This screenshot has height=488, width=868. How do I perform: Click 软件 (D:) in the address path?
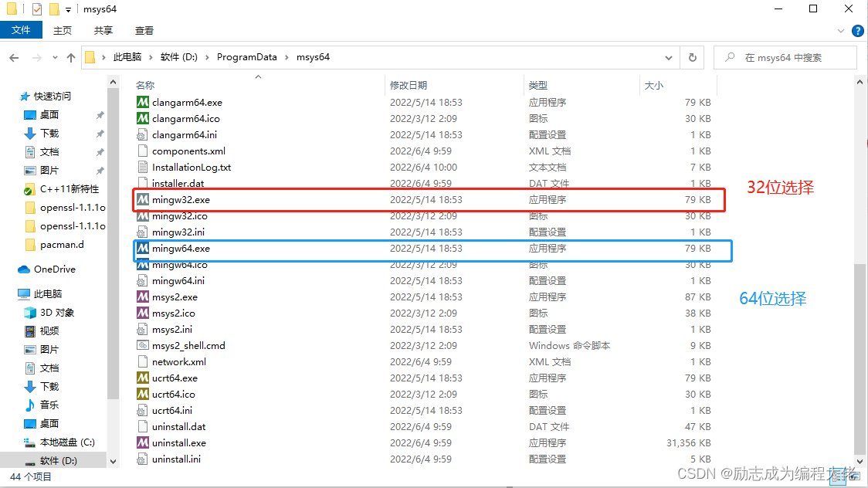tap(179, 57)
